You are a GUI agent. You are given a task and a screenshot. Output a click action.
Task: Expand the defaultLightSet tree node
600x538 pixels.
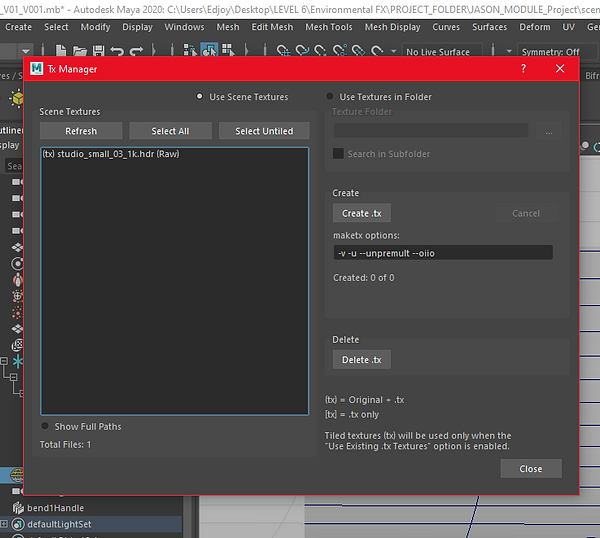tap(4, 524)
